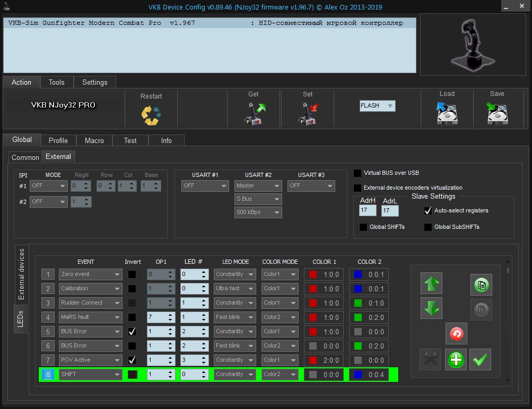Open SPI #1 MODE dropdown
The image size is (532, 409).
(x=48, y=186)
